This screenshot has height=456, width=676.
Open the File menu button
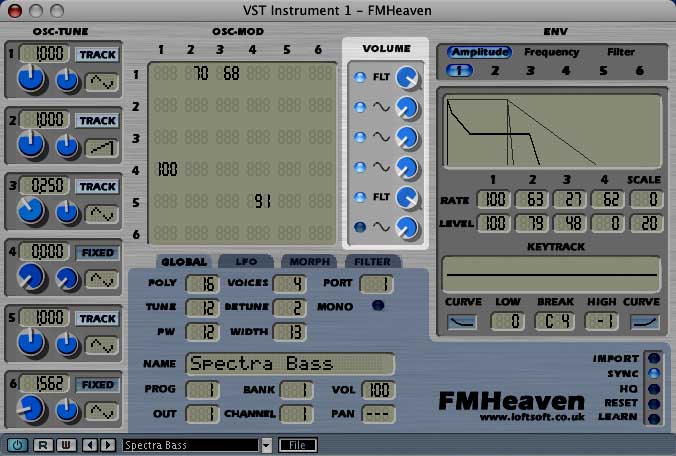(x=297, y=445)
